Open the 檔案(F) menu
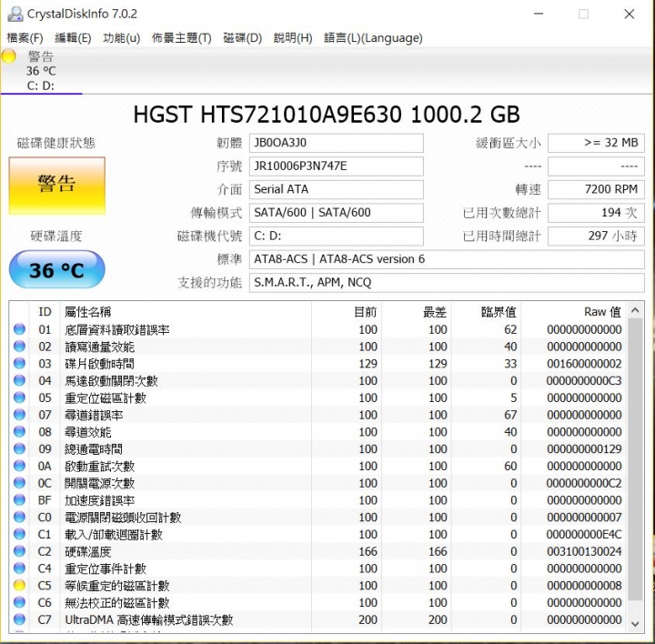Screen dimensions: 655x644 click(25, 38)
